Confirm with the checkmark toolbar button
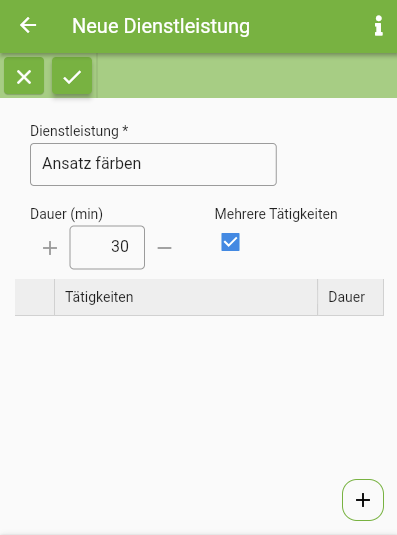397x535 pixels. pyautogui.click(x=72, y=76)
